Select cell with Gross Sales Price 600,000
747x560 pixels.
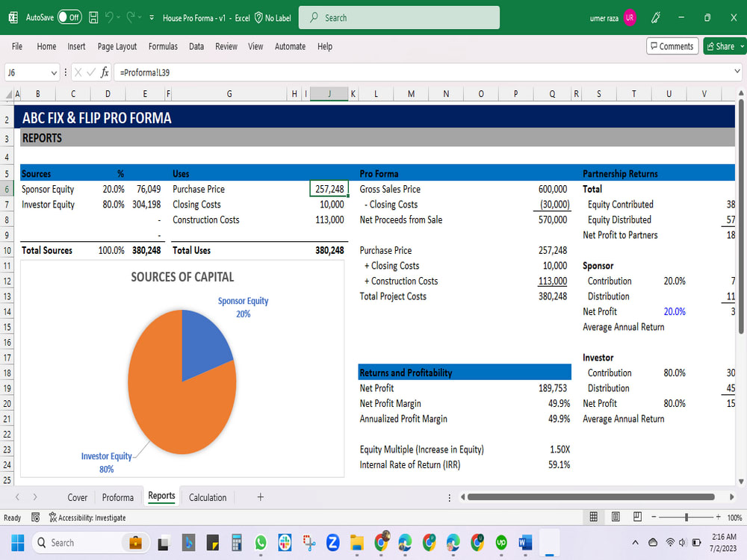(553, 189)
